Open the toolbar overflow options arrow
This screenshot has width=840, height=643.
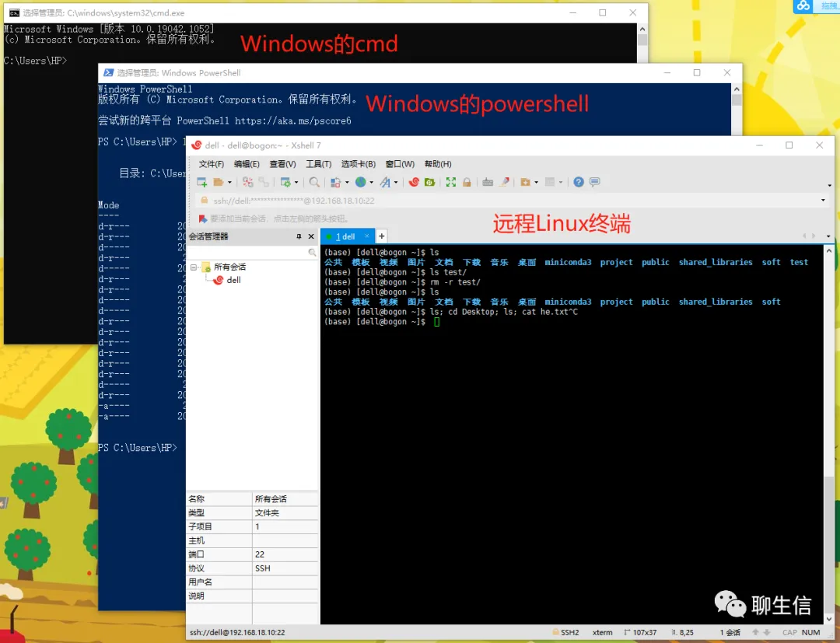[830, 185]
